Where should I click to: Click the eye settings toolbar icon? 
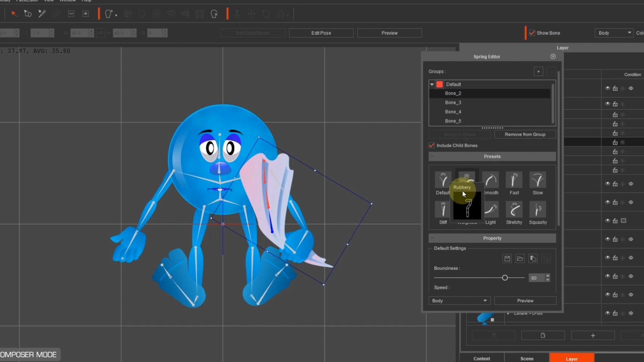tap(171, 14)
